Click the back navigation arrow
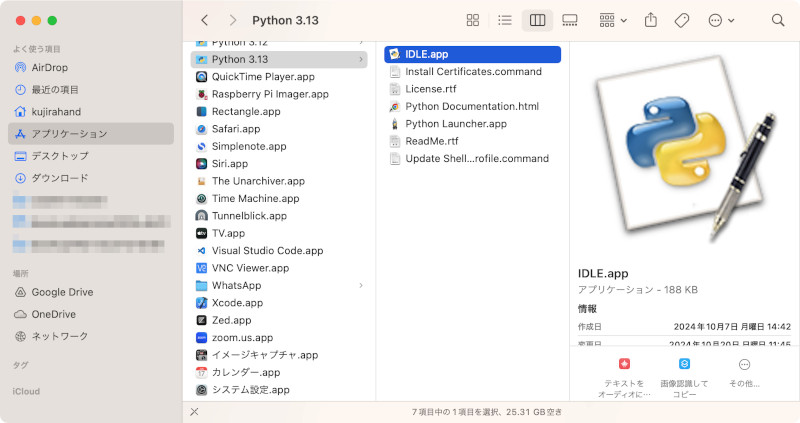The width and height of the screenshot is (800, 423). [x=205, y=20]
